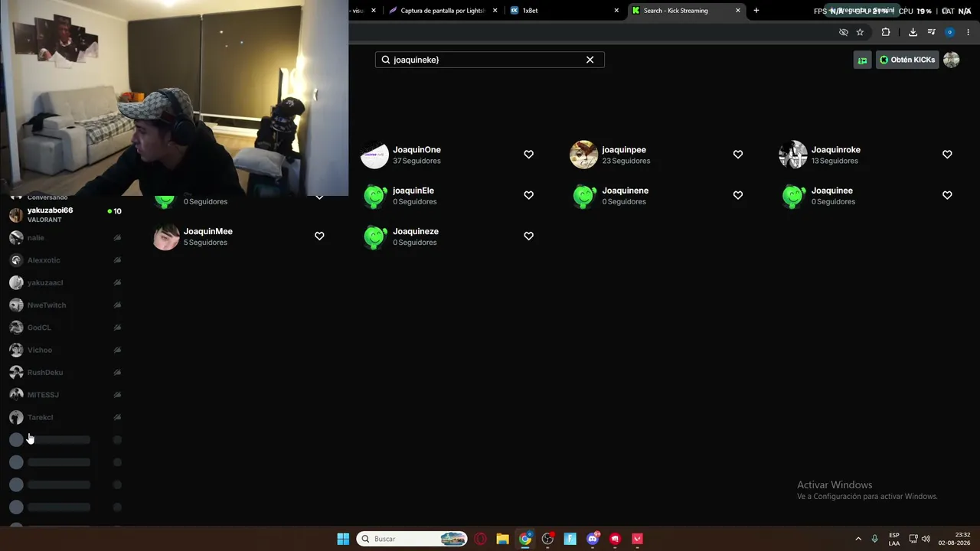Click into the Kick search field
Viewport: 980px width, 551px height.
(x=490, y=60)
